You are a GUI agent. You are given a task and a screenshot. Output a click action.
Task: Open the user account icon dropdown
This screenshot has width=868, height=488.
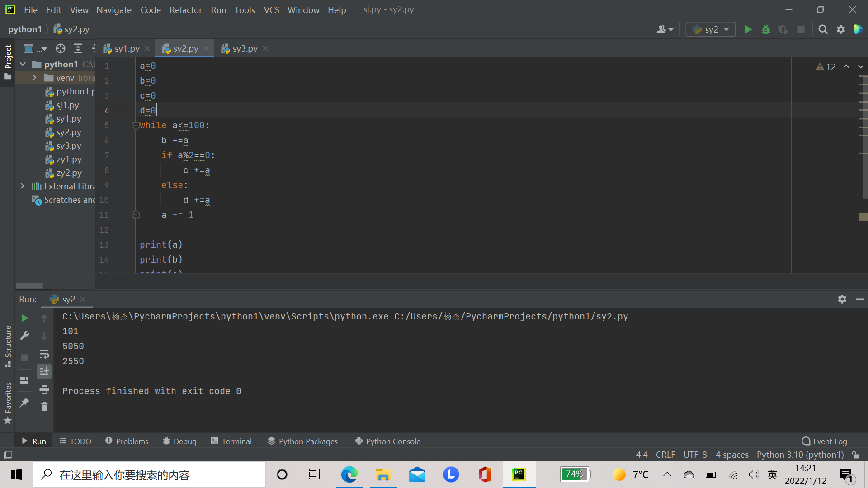665,29
